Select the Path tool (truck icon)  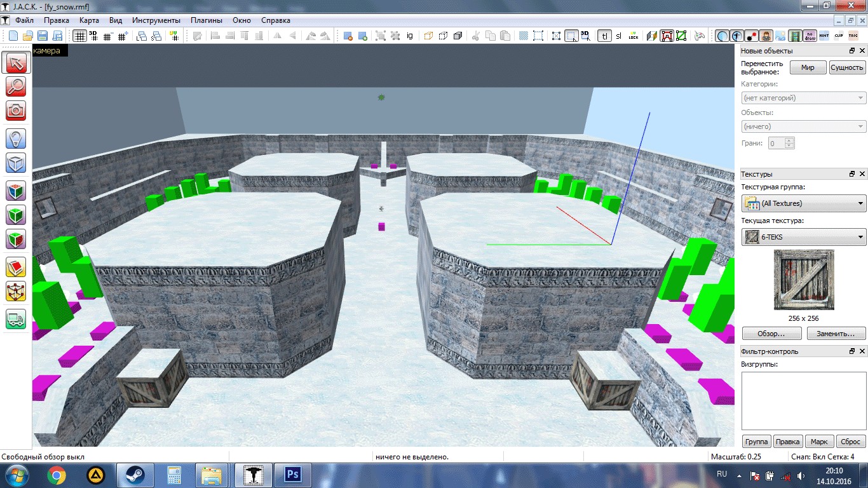(x=15, y=319)
